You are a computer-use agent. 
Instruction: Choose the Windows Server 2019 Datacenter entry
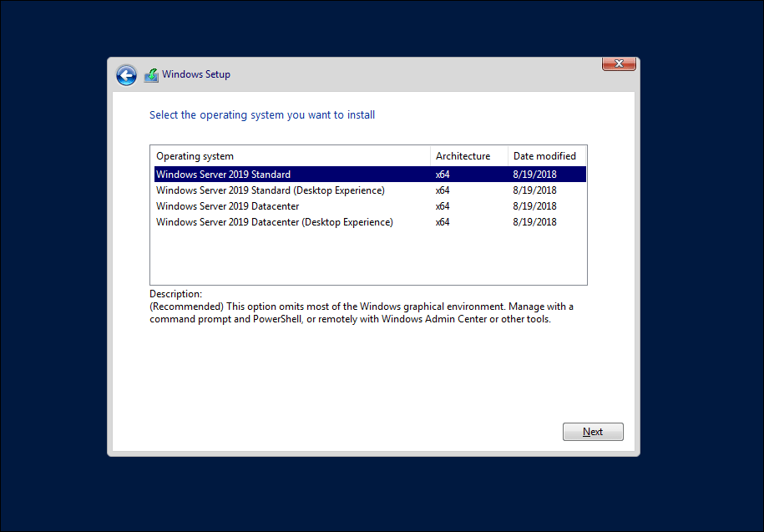(227, 206)
